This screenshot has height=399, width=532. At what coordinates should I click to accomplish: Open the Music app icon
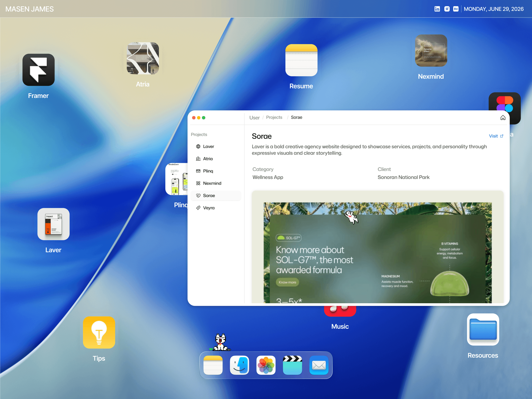tap(340, 311)
